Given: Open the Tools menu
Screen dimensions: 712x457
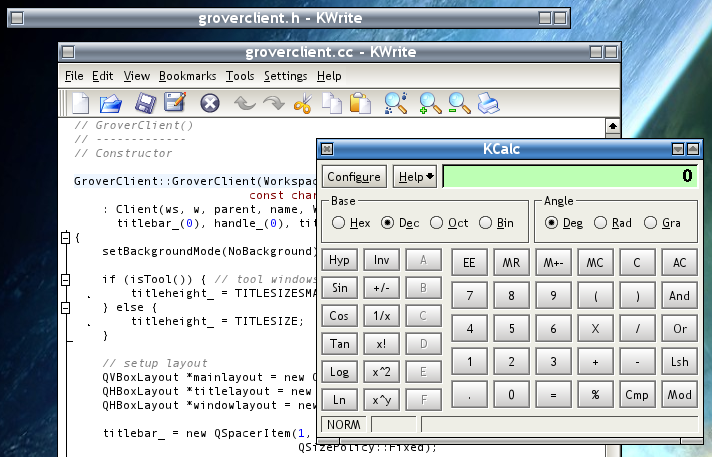Looking at the screenshot, I should (x=240, y=76).
